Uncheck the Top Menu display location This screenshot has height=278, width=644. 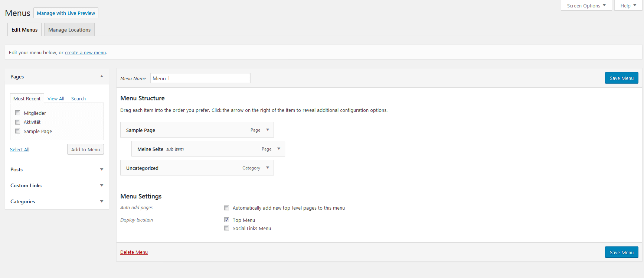pyautogui.click(x=226, y=220)
